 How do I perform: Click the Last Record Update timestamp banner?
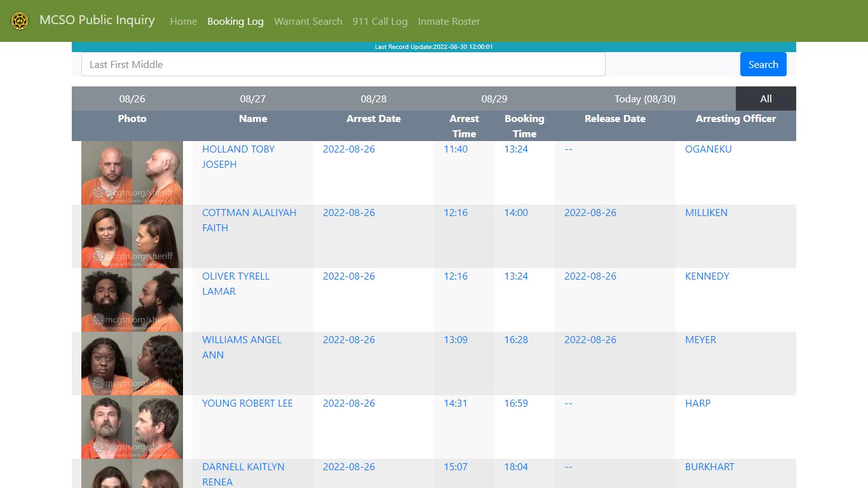point(434,47)
